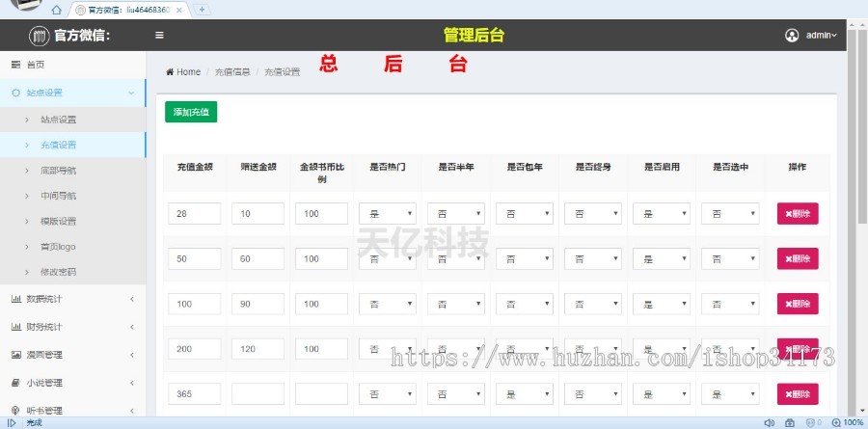Image resolution: width=868 pixels, height=429 pixels.
Task: Open 是否半年 dropdown in the 200 row
Action: tap(455, 349)
